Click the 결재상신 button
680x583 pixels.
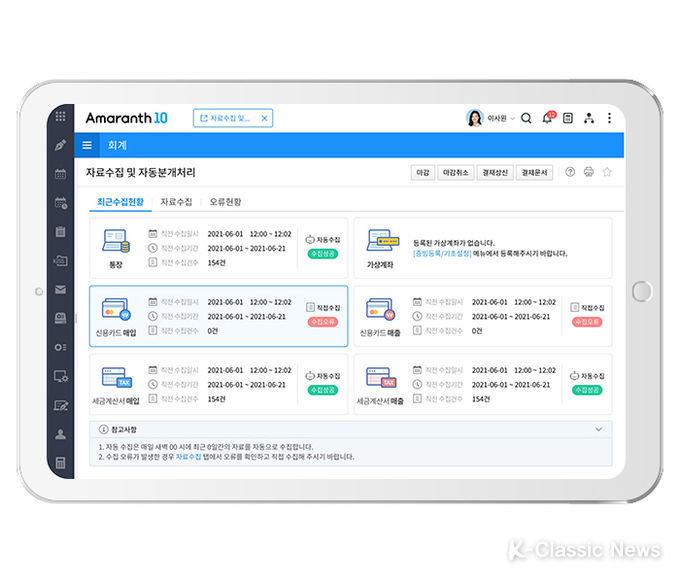[x=495, y=173]
